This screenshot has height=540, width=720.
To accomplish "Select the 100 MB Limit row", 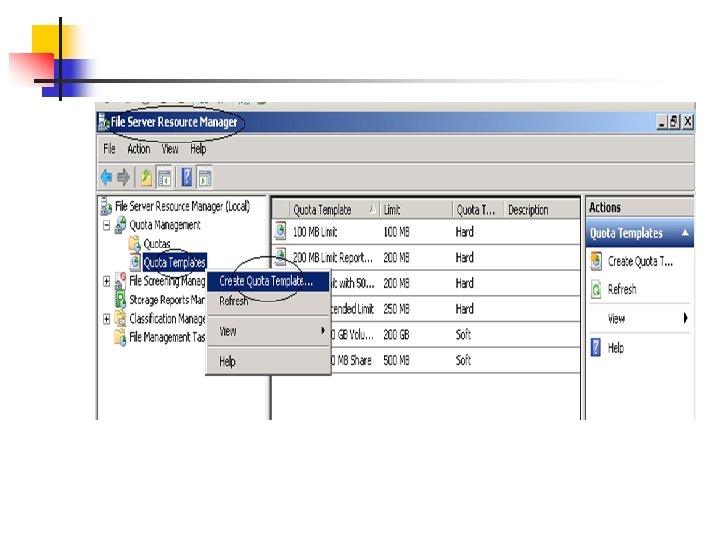I will 426,231.
